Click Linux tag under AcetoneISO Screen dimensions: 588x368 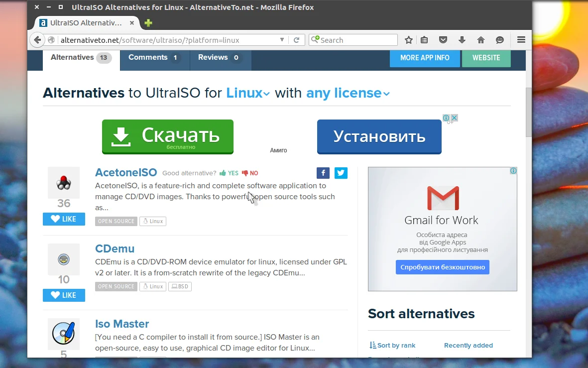153,221
